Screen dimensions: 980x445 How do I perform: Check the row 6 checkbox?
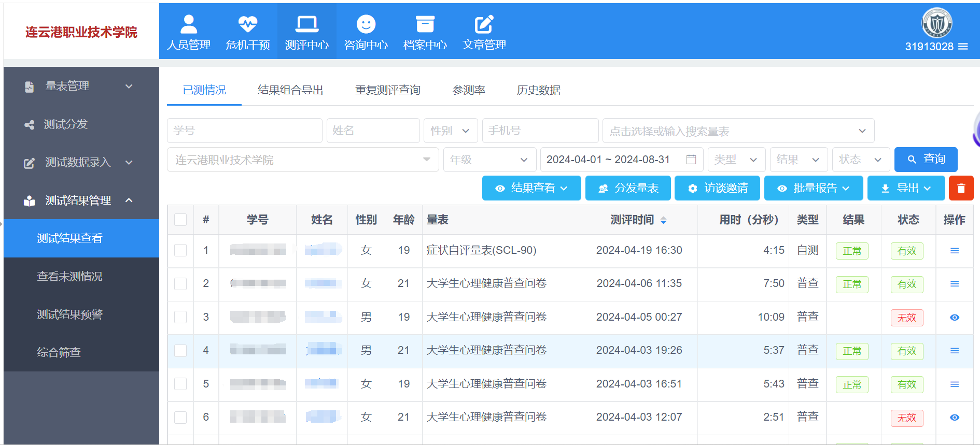click(x=180, y=417)
